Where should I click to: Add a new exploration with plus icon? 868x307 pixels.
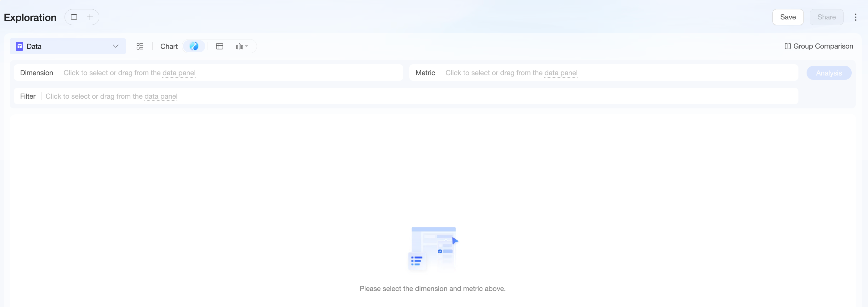(90, 17)
